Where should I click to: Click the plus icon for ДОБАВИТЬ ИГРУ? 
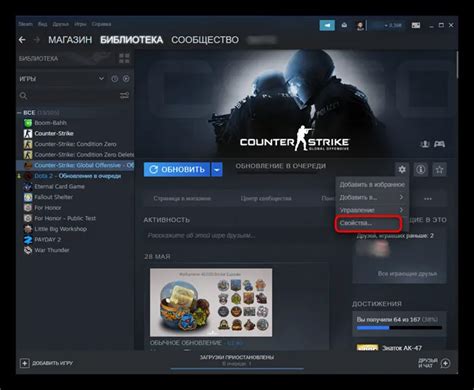tap(25, 363)
